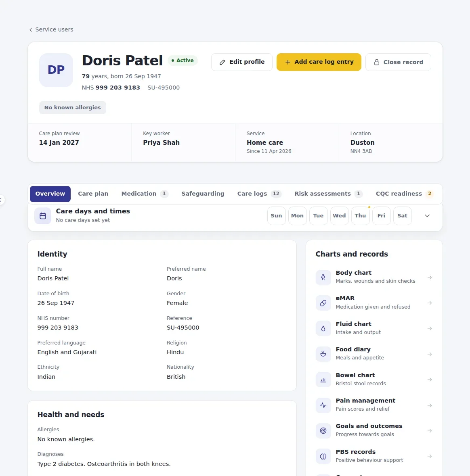The height and width of the screenshot is (476, 470).
Task: Click the Active status badge
Action: [x=183, y=61]
